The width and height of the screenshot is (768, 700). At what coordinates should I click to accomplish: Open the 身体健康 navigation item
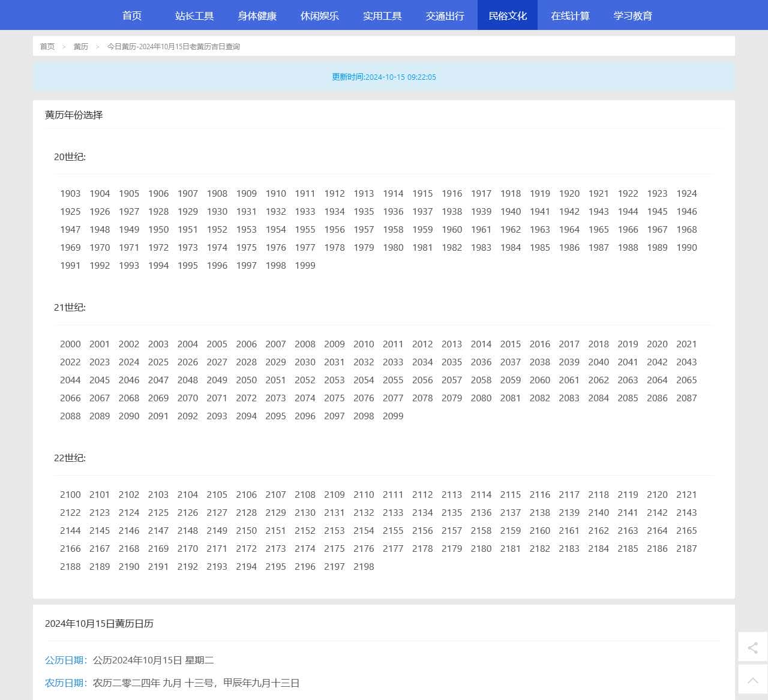tap(257, 16)
